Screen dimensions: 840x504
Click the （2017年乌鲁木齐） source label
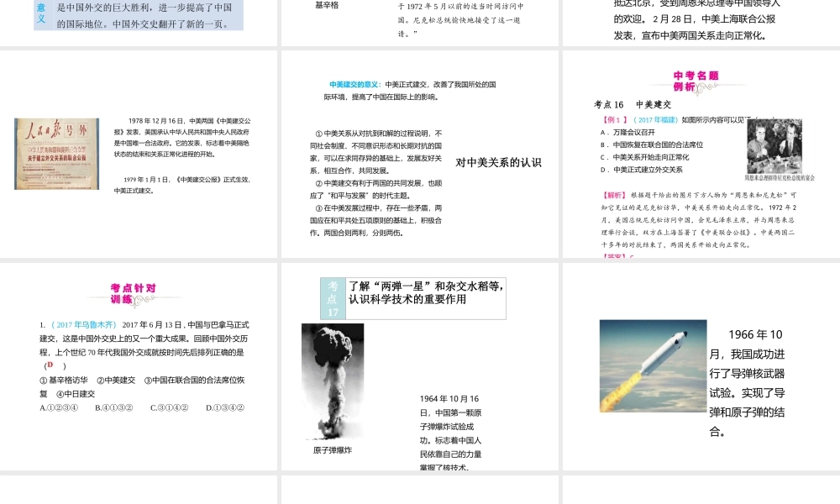coord(83,324)
